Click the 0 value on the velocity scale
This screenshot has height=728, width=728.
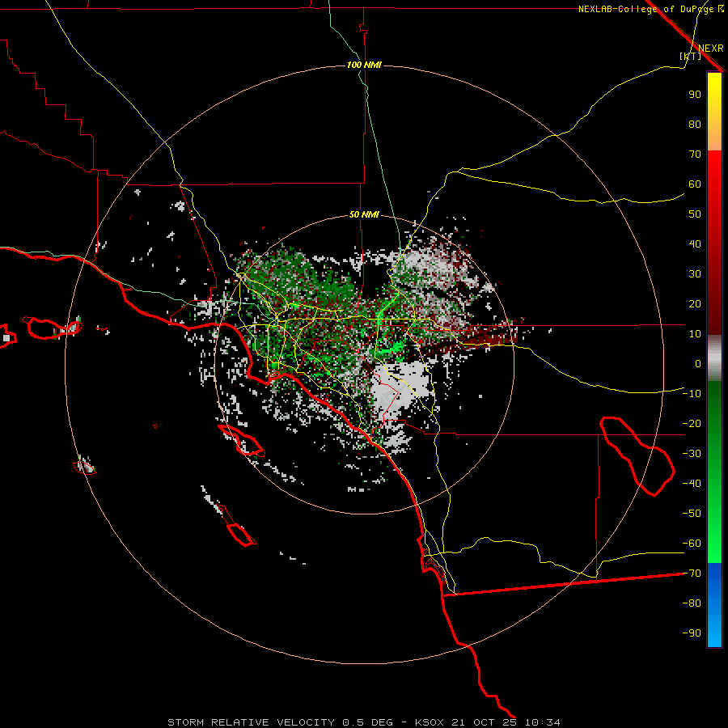coord(698,363)
